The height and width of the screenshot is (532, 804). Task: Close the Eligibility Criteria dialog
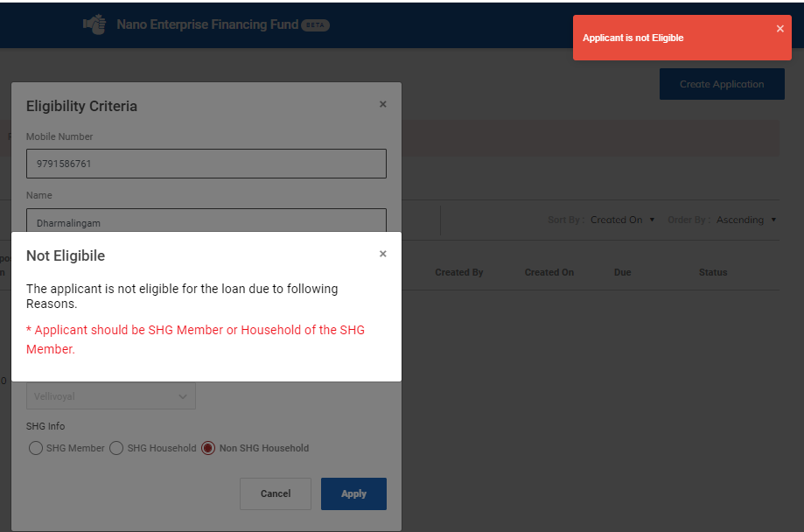[382, 104]
